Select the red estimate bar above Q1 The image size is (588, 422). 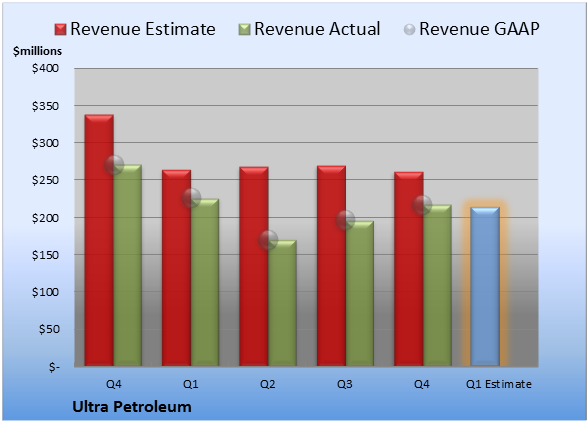[x=176, y=268]
